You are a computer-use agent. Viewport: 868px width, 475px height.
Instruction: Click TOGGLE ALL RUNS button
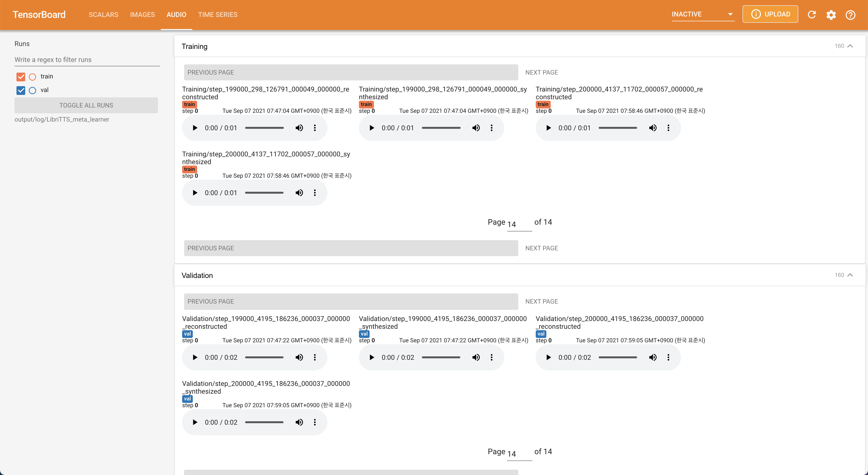[86, 106]
